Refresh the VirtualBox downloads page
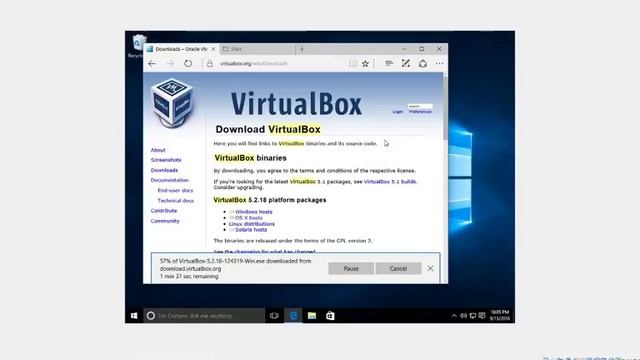Screen dimensions: 640x360 point(188,64)
